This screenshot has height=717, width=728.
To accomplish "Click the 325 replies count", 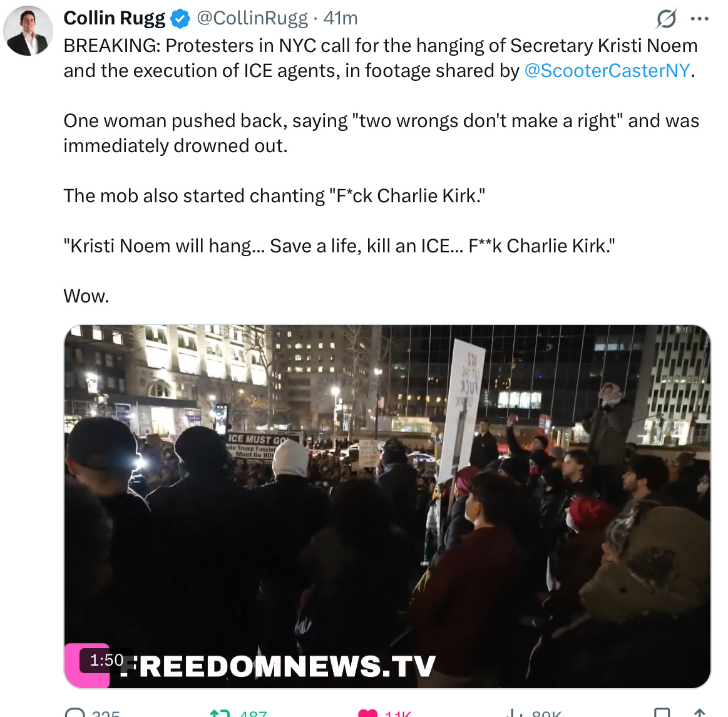I will click(x=106, y=713).
